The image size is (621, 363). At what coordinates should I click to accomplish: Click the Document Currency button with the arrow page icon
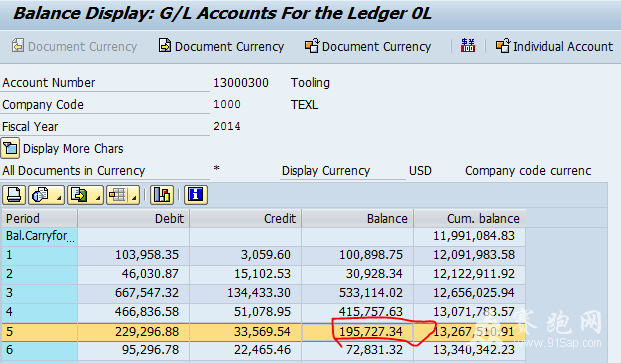(x=221, y=46)
